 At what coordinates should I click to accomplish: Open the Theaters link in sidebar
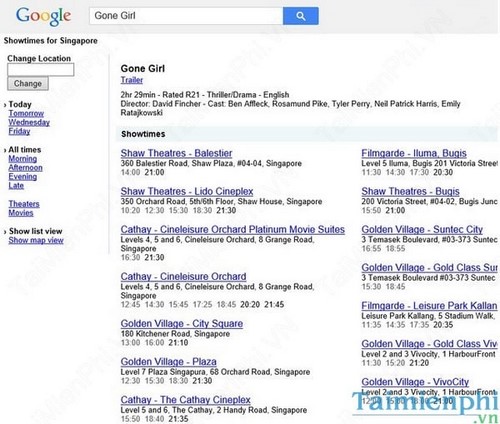click(x=24, y=204)
